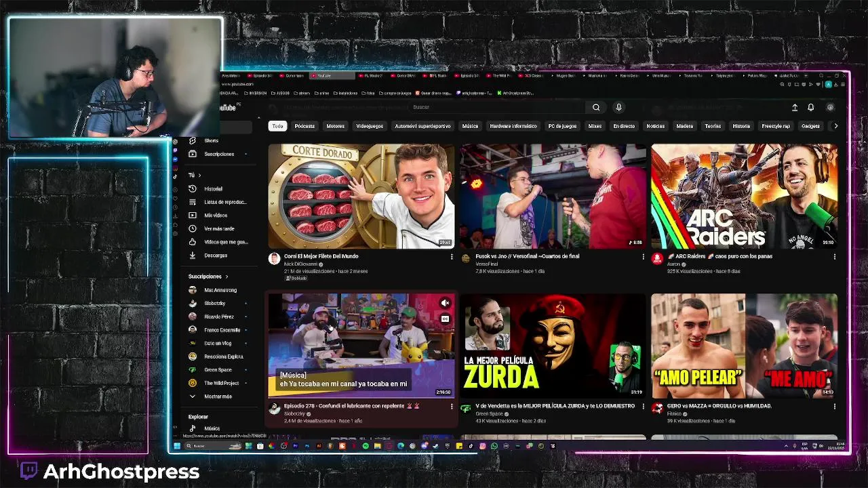Select the Videojuegos category chip
868x488 pixels.
370,126
